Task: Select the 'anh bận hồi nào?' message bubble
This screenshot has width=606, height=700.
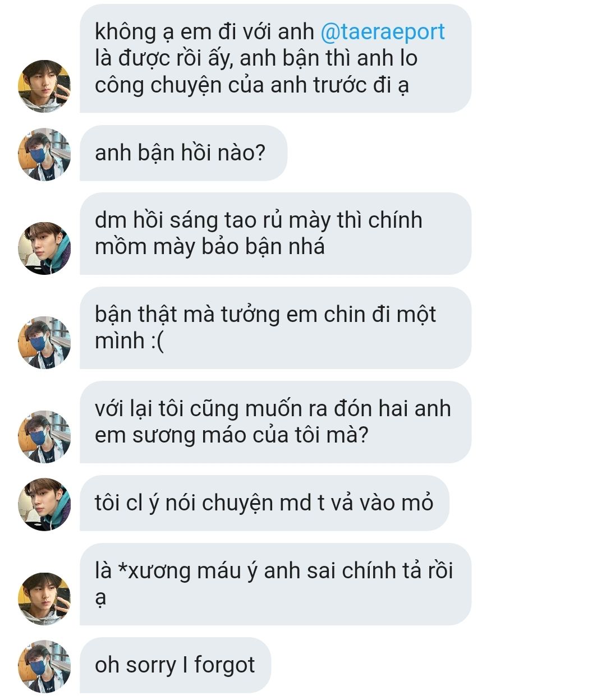Action: coord(183,153)
